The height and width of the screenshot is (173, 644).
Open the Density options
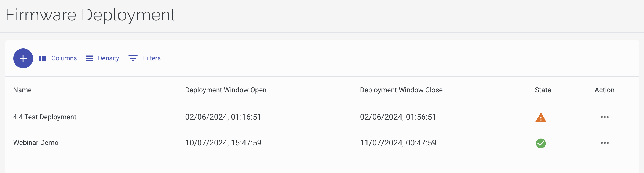coord(102,58)
